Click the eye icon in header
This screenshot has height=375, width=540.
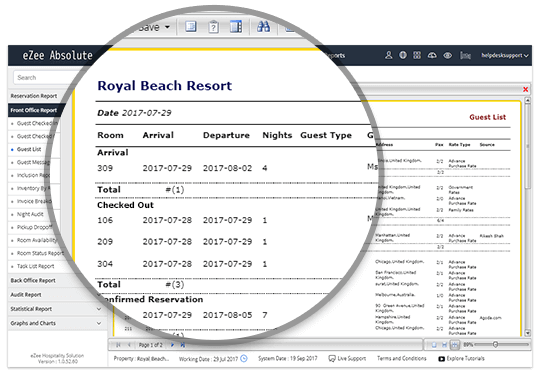coord(447,55)
